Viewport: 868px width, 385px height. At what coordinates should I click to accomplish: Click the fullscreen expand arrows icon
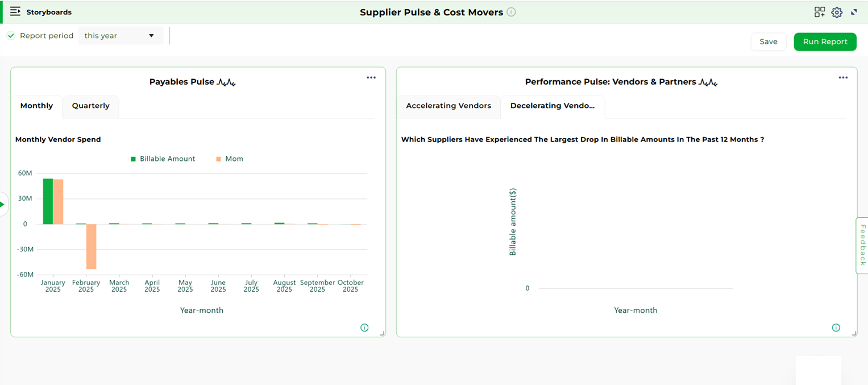[x=854, y=12]
